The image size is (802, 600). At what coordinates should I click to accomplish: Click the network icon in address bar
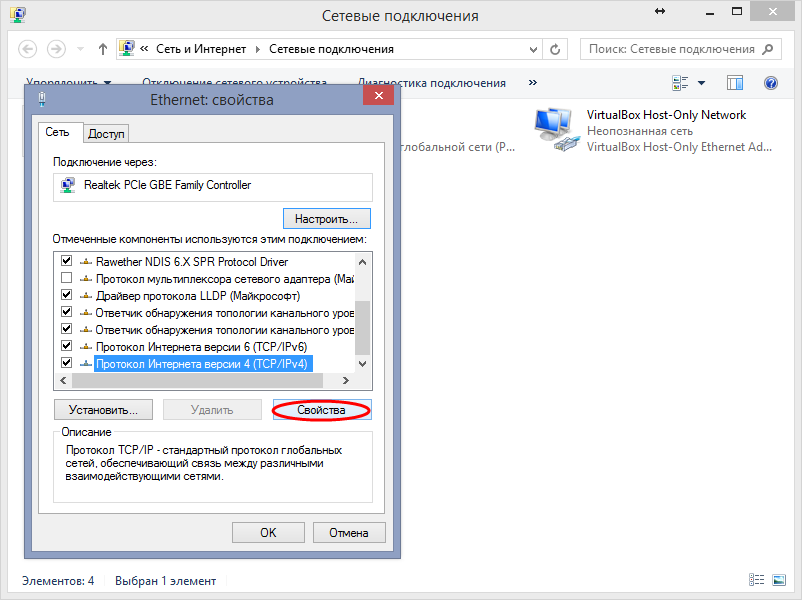tap(127, 48)
